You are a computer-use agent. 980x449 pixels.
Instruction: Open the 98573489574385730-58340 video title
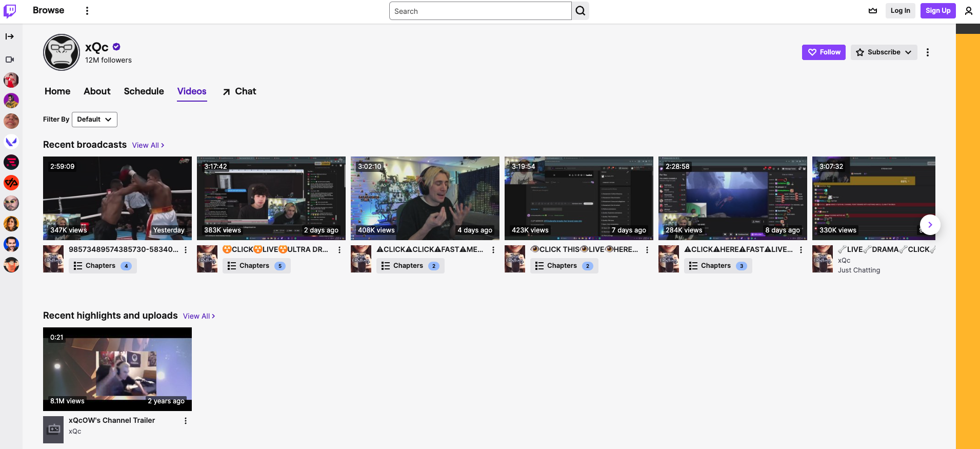tap(124, 249)
